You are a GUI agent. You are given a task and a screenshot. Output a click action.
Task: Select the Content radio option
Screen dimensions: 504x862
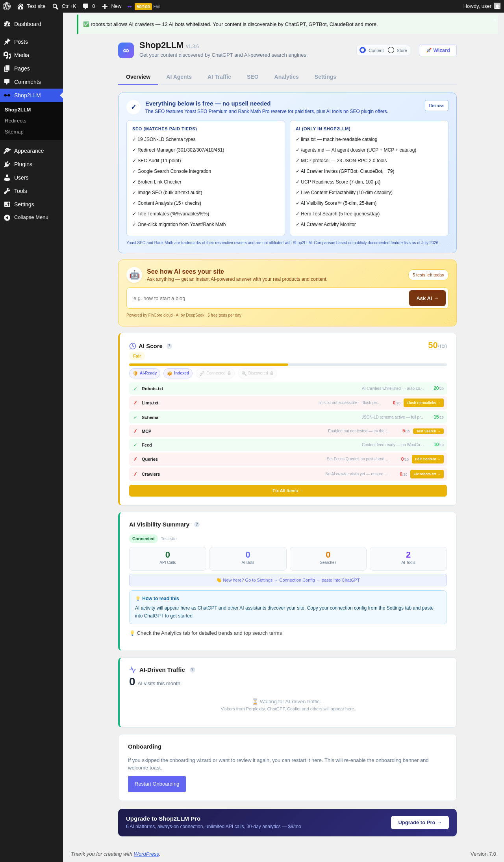pos(363,50)
